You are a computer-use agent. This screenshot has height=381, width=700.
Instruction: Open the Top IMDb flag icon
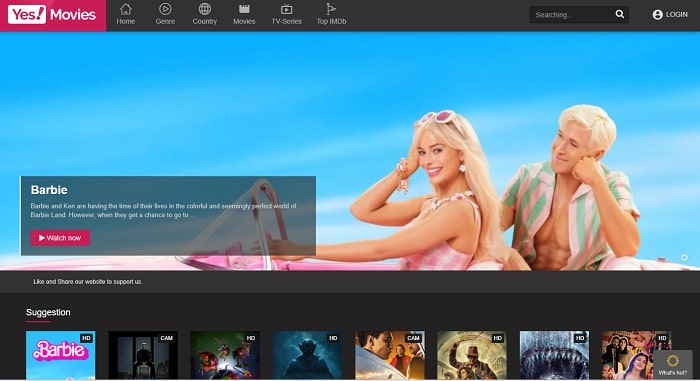pos(331,9)
